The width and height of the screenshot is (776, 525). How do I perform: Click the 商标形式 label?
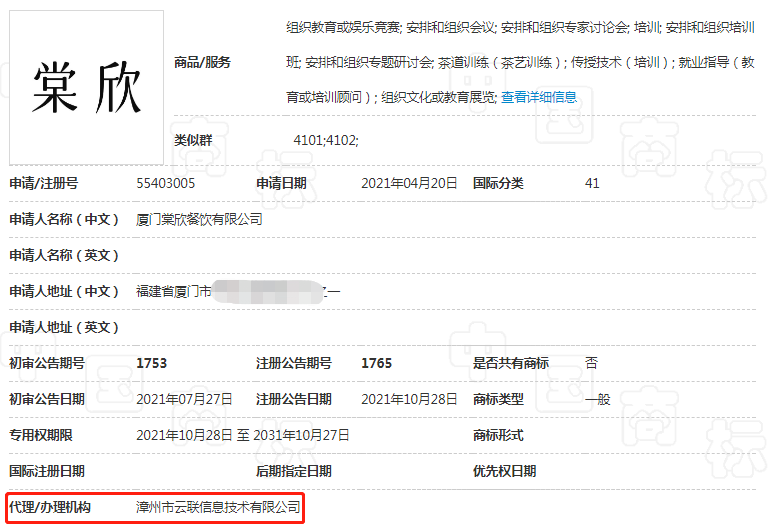[x=498, y=435]
